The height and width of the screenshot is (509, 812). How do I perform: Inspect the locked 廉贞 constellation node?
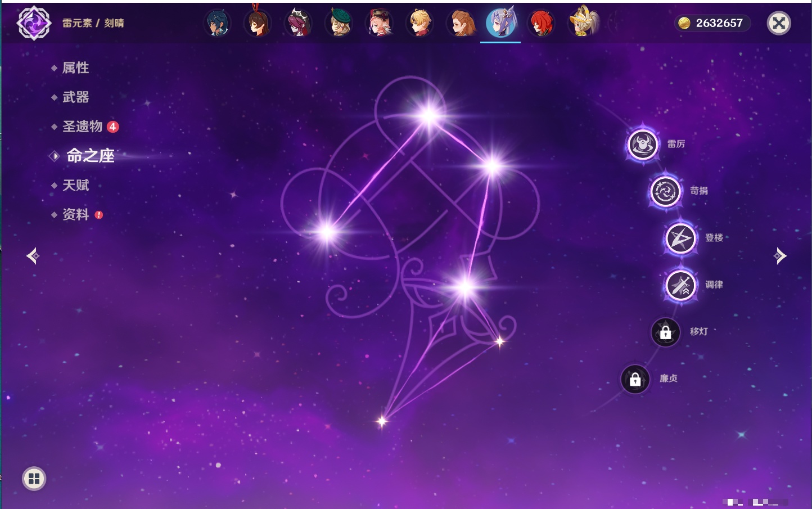pyautogui.click(x=635, y=380)
